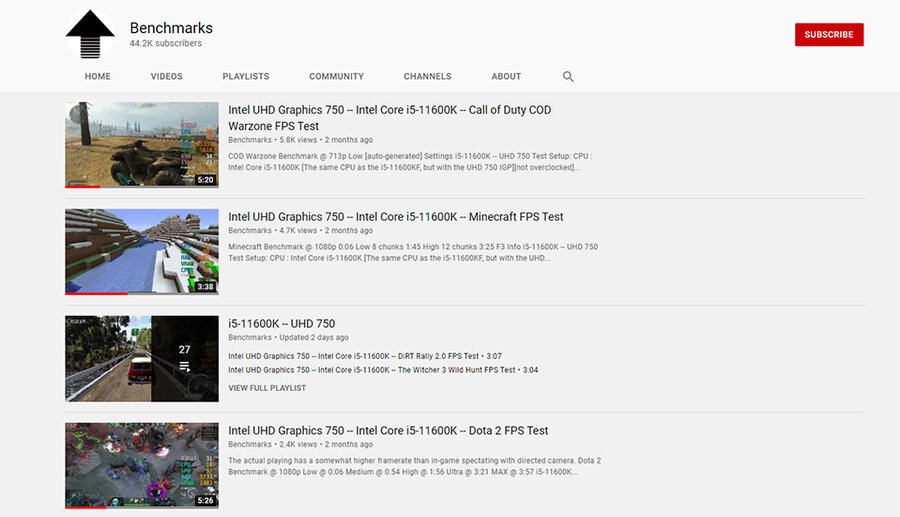Open the Minecraft FPS Test video title

tap(395, 217)
